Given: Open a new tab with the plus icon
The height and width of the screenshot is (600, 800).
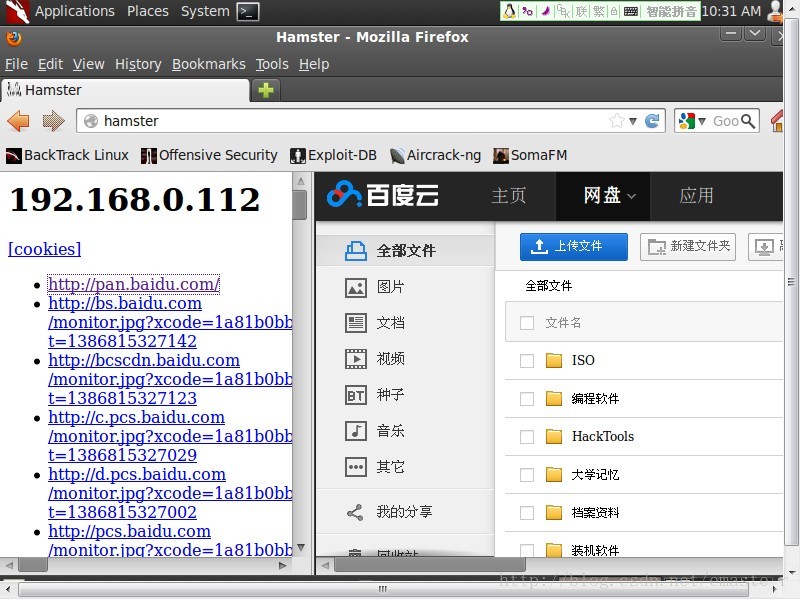Looking at the screenshot, I should point(266,90).
